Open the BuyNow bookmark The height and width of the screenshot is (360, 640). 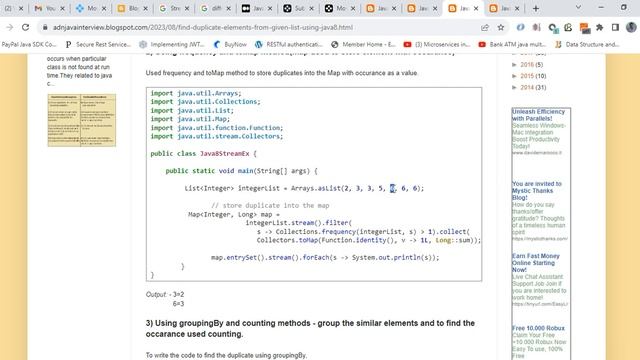[230, 44]
